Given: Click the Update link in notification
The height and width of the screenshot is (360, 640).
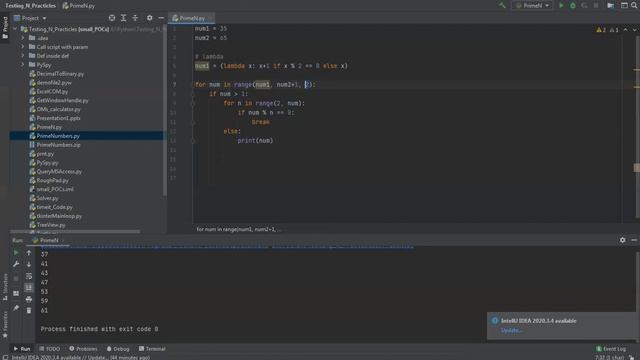Looking at the screenshot, I should 511,330.
